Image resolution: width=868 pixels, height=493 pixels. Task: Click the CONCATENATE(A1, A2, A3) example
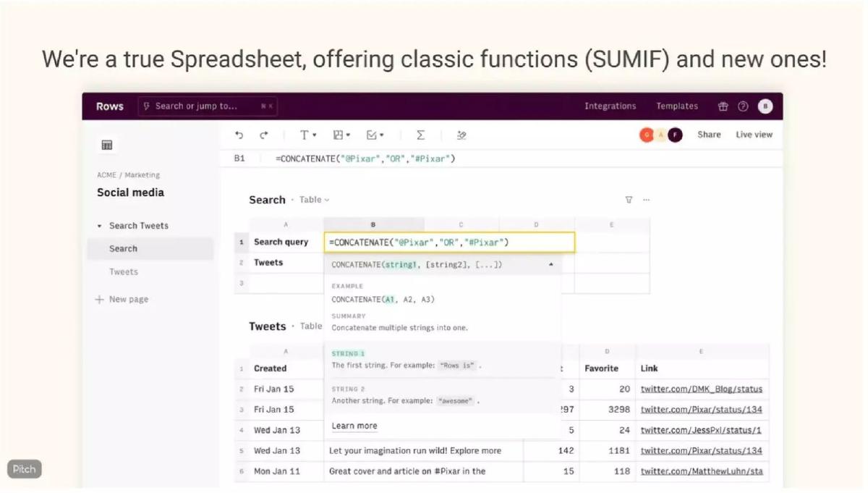pos(383,299)
